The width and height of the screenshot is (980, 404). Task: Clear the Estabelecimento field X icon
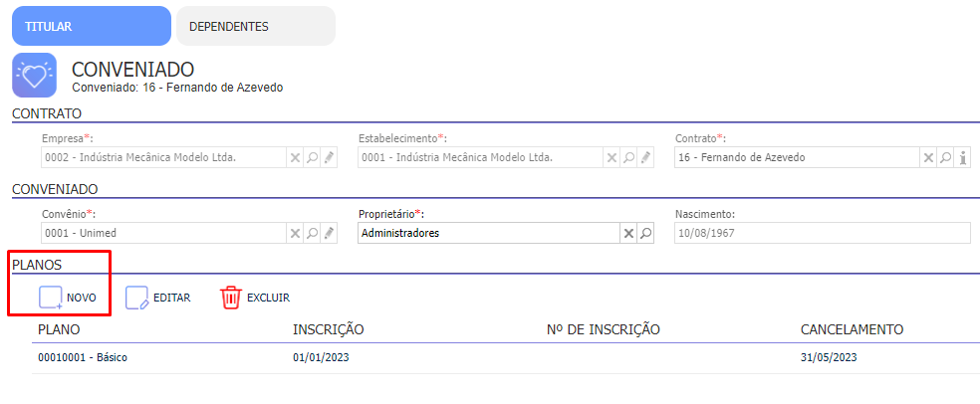tap(612, 158)
